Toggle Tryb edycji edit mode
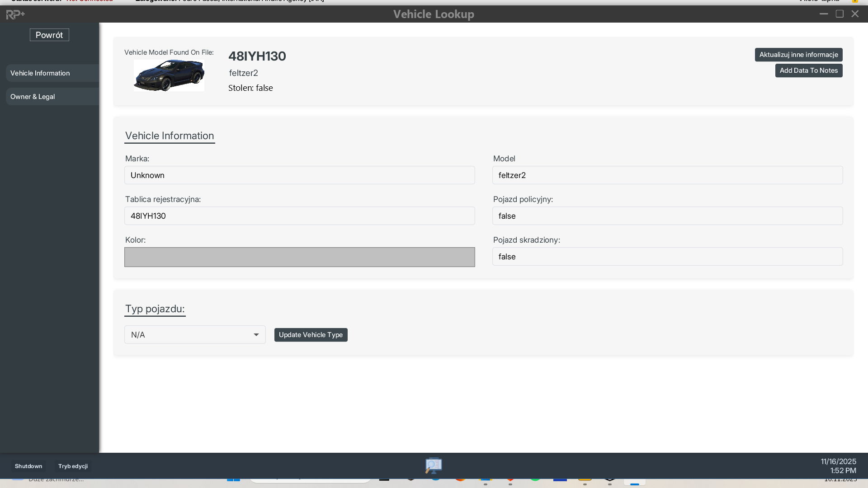Image resolution: width=868 pixels, height=488 pixels. pyautogui.click(x=73, y=466)
